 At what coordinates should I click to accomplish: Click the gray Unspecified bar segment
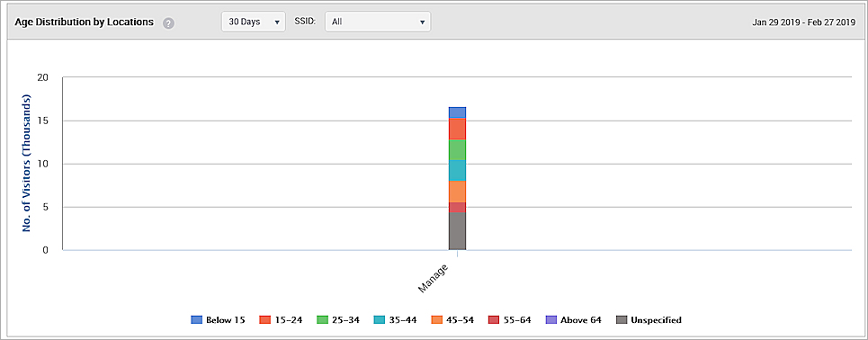457,231
